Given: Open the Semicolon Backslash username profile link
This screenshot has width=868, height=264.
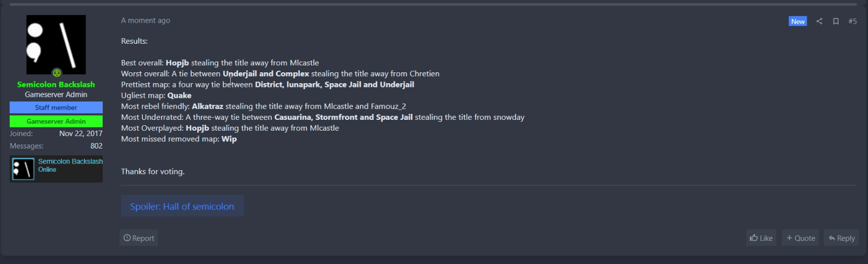Looking at the screenshot, I should [x=56, y=84].
